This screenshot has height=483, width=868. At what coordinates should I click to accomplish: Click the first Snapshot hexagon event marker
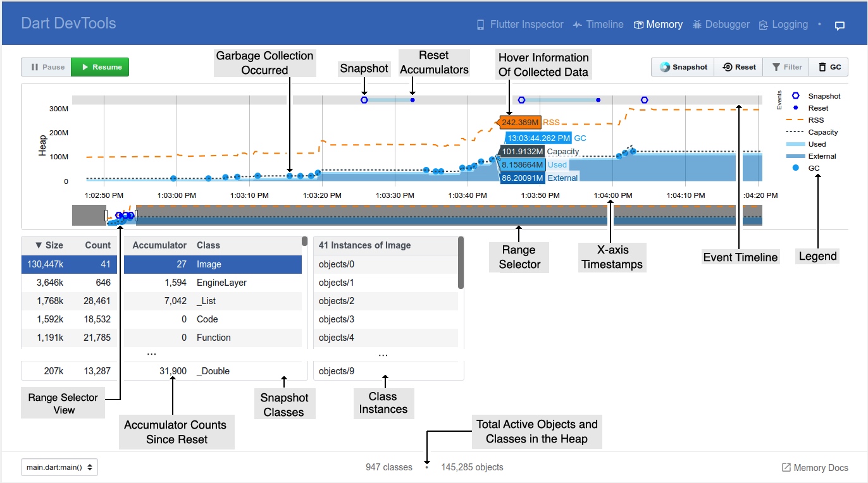pos(364,100)
